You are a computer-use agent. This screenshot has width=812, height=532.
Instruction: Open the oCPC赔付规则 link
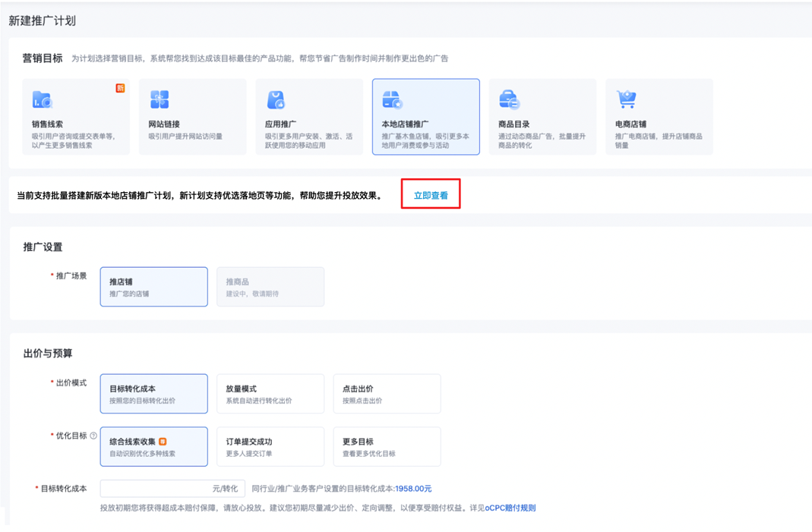click(x=510, y=508)
